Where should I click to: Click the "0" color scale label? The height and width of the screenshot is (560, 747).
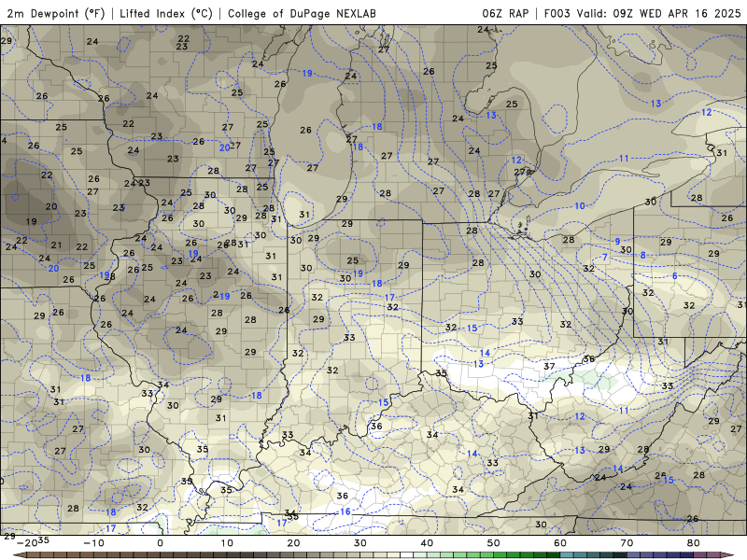(160, 543)
